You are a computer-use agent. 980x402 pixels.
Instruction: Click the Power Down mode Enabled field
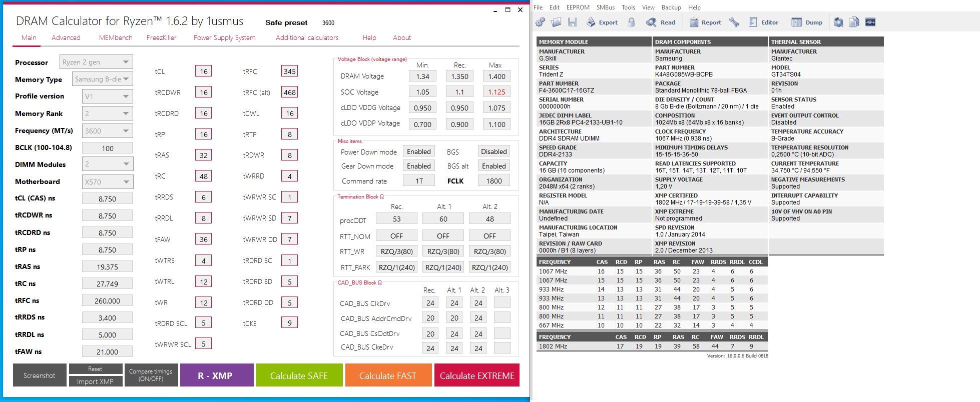(x=419, y=151)
